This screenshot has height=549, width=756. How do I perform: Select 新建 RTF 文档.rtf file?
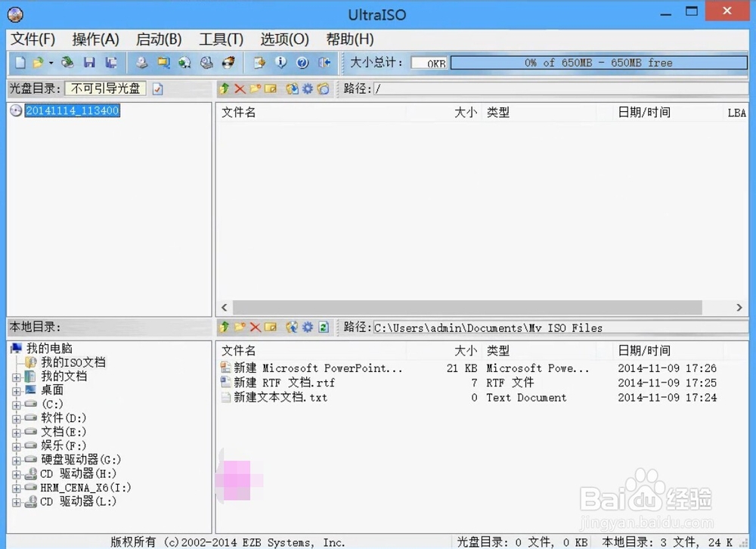tap(284, 383)
